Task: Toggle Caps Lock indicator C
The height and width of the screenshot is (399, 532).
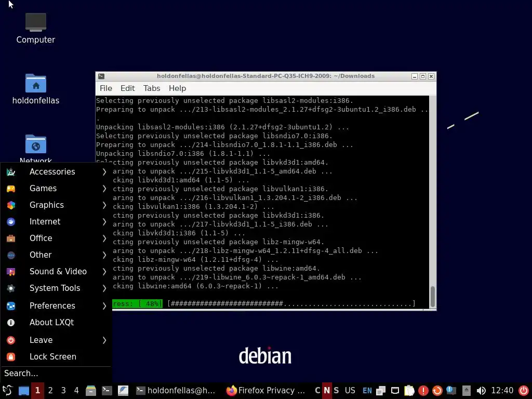Action: pos(317,391)
